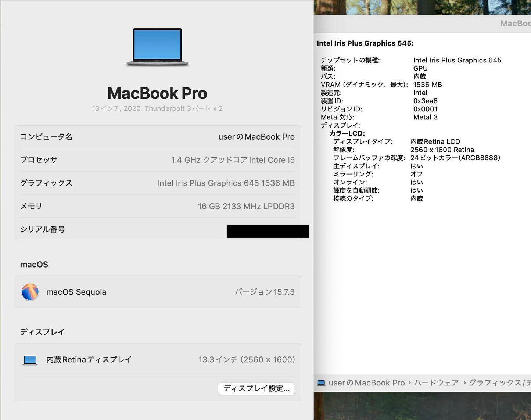Select the '1.4 GHz クアッドコア Intel Core i5' value
531x420 pixels.
click(x=233, y=160)
